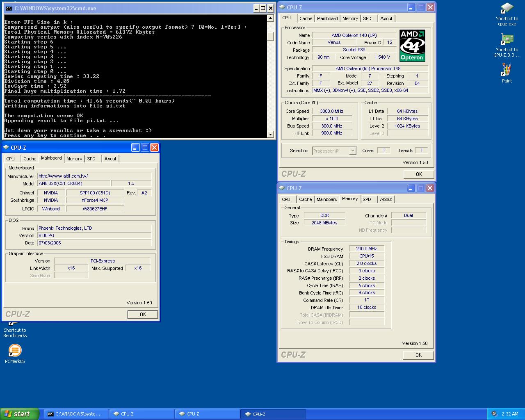
Task: Minimize the cmd.exe window
Action: click(x=256, y=8)
